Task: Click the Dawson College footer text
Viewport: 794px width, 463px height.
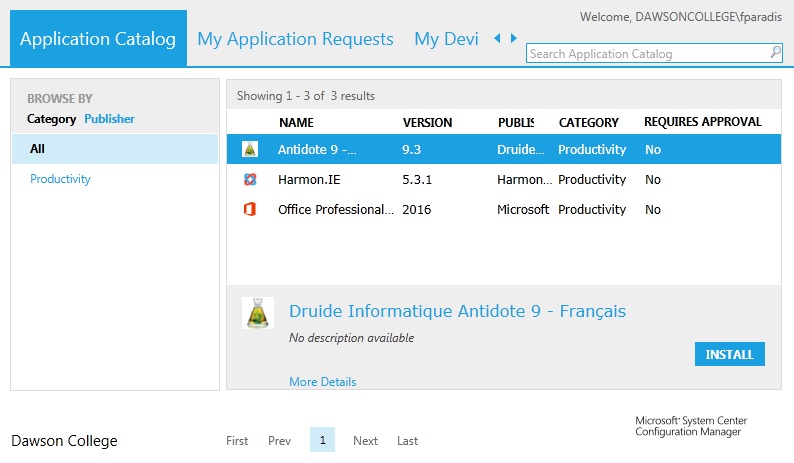Action: (64, 441)
